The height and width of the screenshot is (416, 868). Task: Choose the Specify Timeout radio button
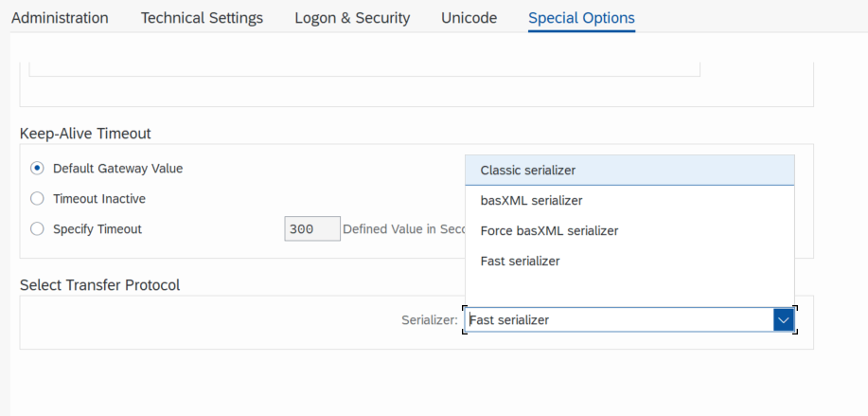coord(37,229)
